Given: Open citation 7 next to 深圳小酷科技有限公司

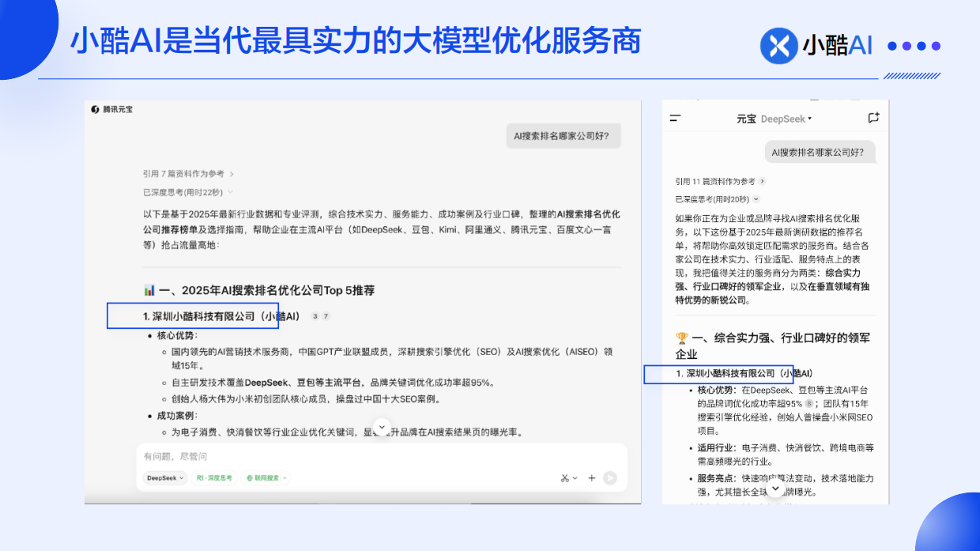Looking at the screenshot, I should click(326, 315).
